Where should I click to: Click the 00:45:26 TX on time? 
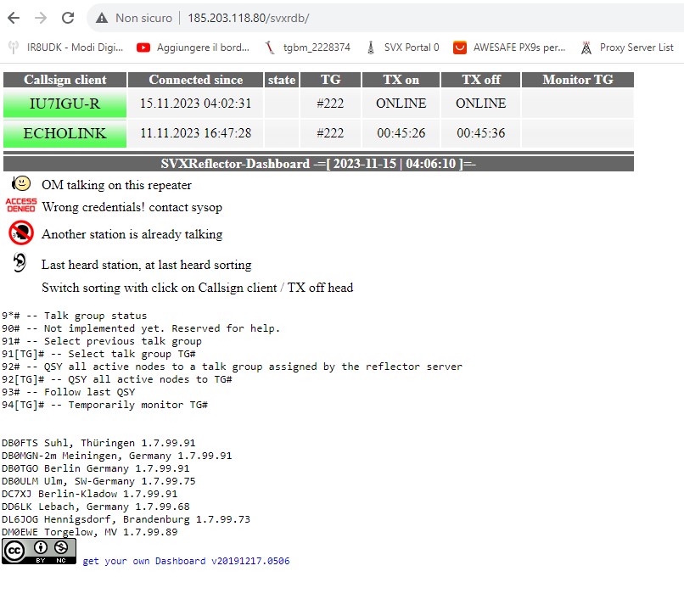click(401, 133)
